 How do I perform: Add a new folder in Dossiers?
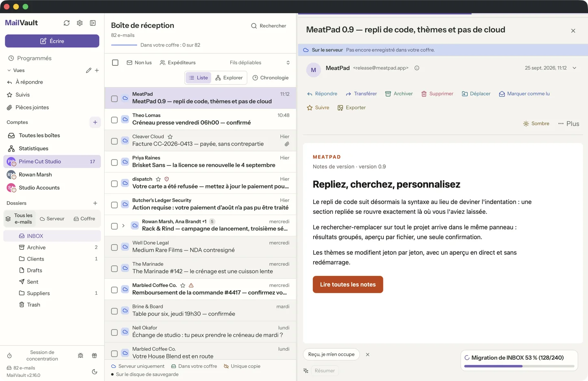point(95,203)
